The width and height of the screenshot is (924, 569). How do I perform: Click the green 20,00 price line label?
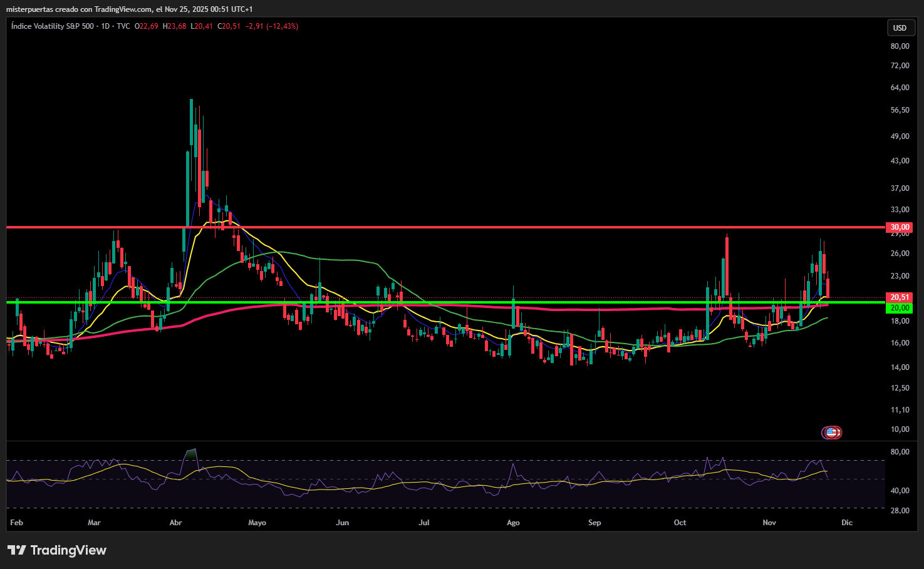click(x=900, y=308)
